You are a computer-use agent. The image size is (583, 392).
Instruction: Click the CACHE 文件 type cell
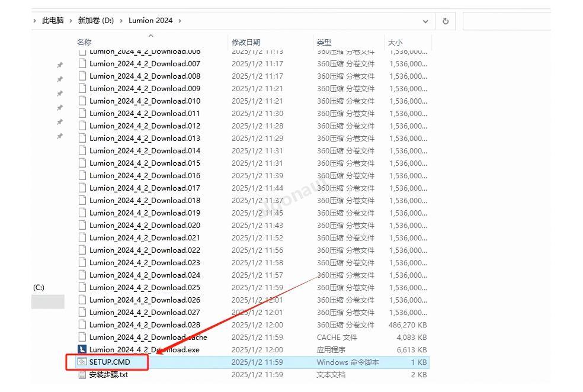click(x=337, y=338)
